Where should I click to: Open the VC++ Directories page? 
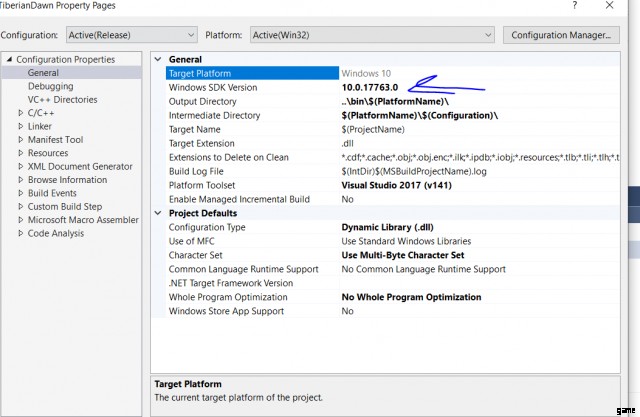(x=62, y=100)
